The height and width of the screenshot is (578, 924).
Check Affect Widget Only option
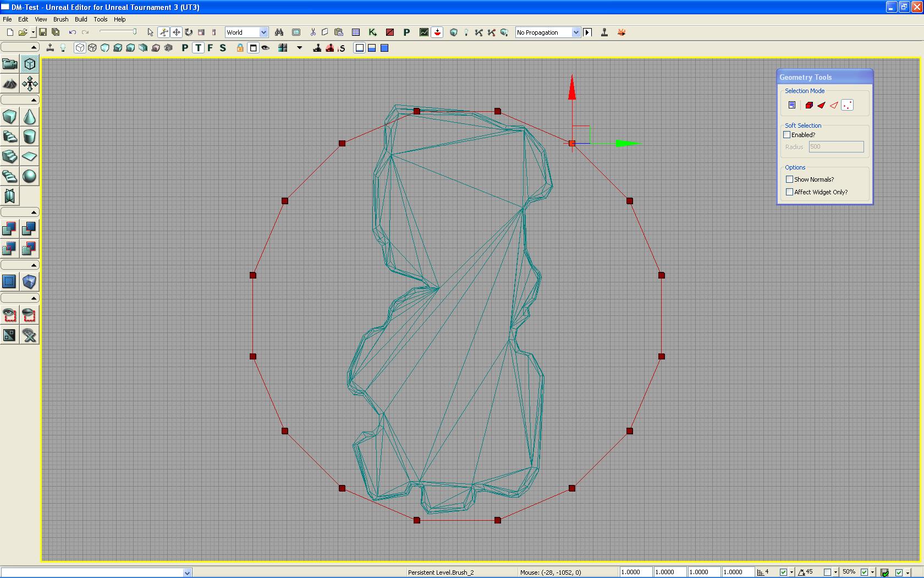(x=790, y=192)
